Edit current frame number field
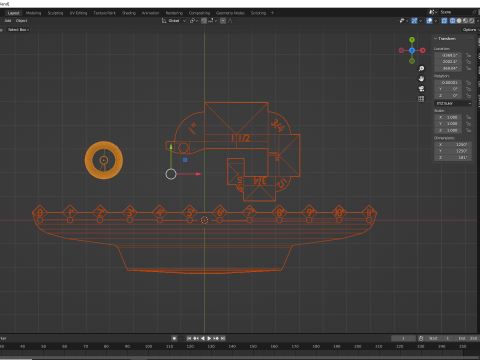 (403, 338)
